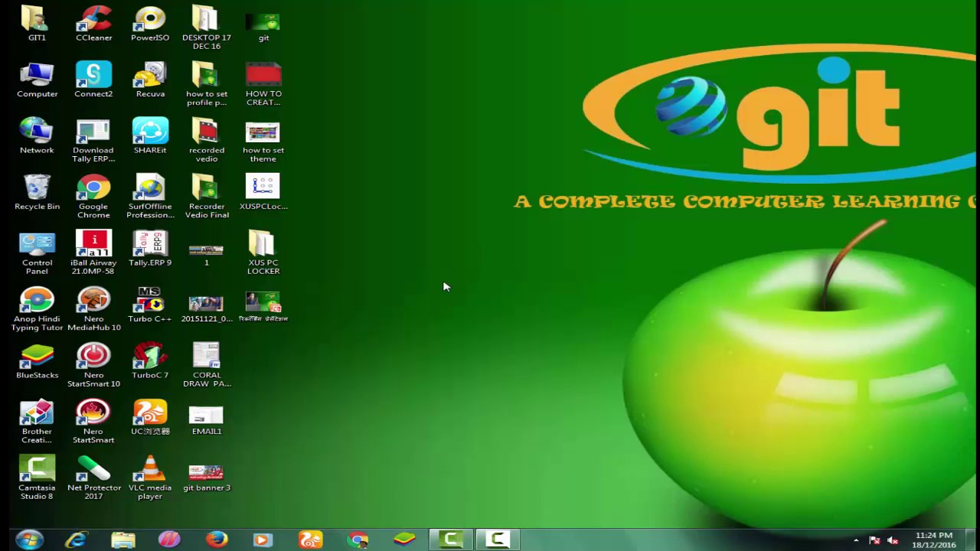Select the UC browser desktop icon
The width and height of the screenshot is (980, 551).
coord(150,417)
